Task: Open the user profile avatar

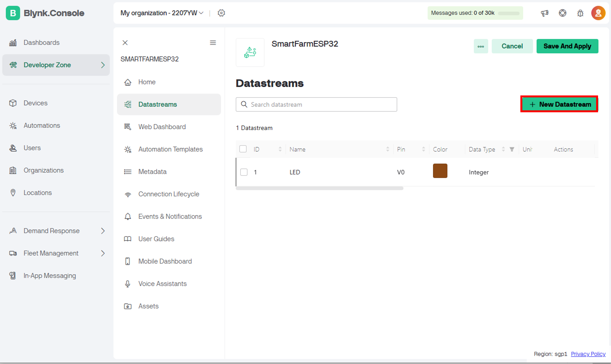Action: [x=598, y=13]
